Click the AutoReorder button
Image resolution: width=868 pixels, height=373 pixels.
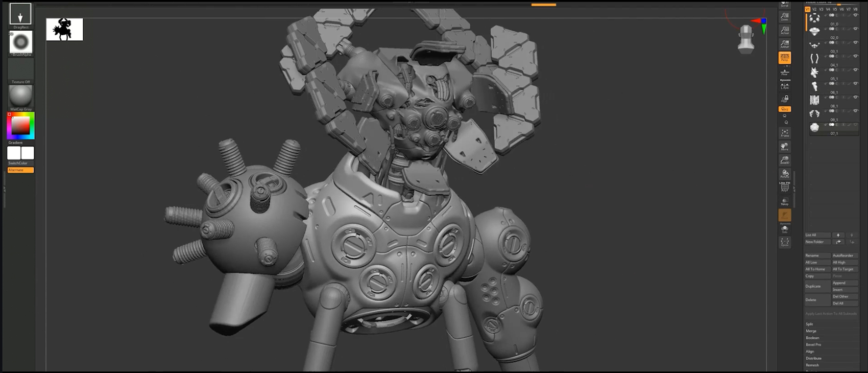[x=845, y=255]
